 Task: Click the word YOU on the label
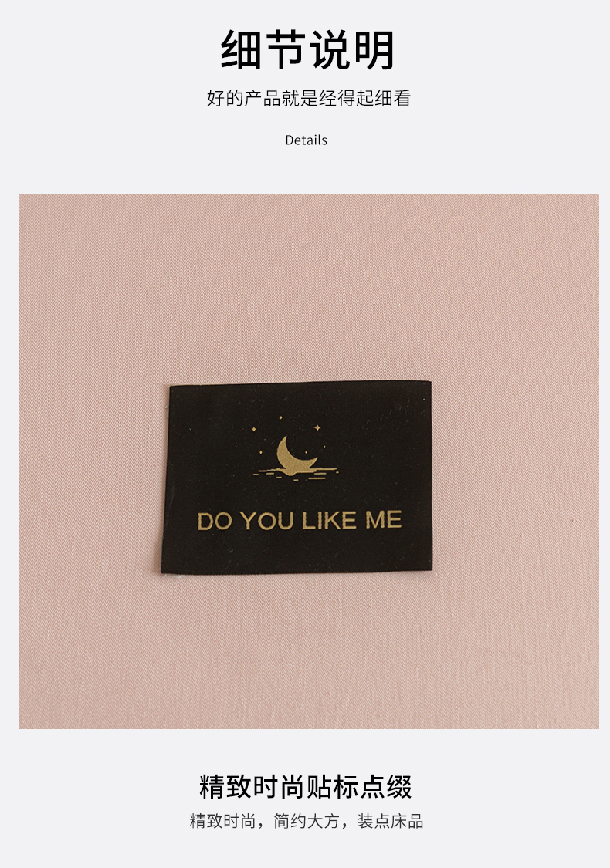pos(267,520)
